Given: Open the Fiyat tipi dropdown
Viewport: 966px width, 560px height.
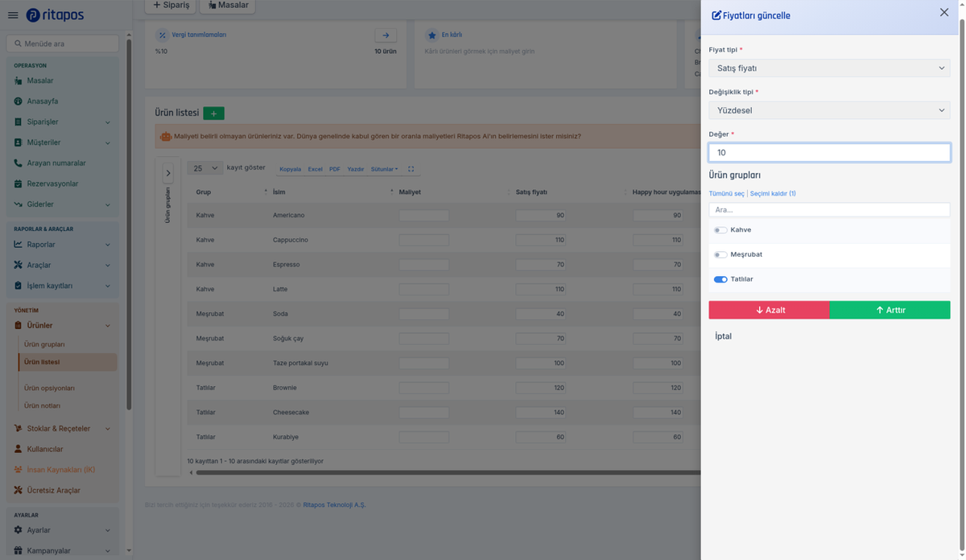Looking at the screenshot, I should 829,68.
